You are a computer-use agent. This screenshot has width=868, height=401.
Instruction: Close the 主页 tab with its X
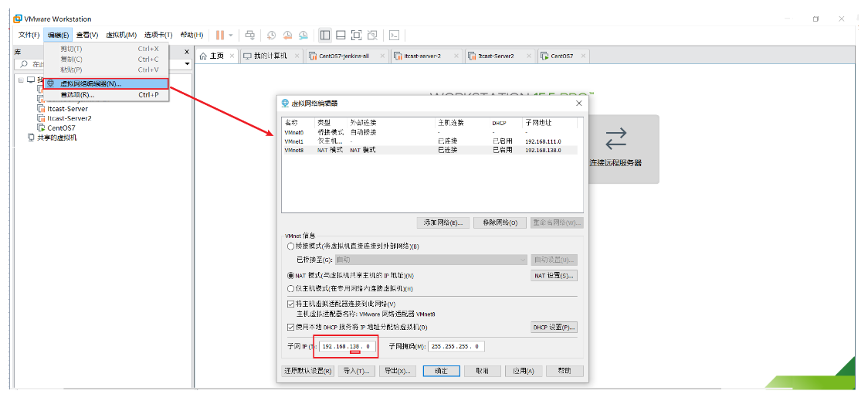click(232, 56)
